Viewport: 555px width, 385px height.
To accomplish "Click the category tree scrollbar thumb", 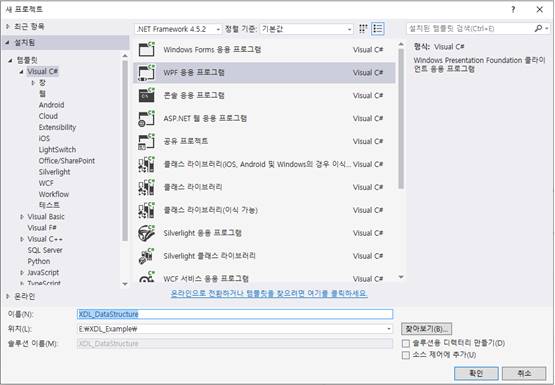I will (x=125, y=151).
